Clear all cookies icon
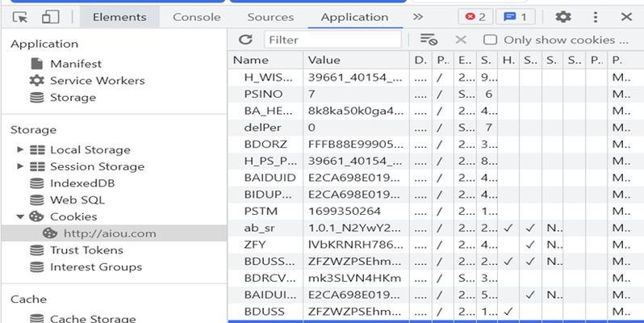 click(x=429, y=40)
